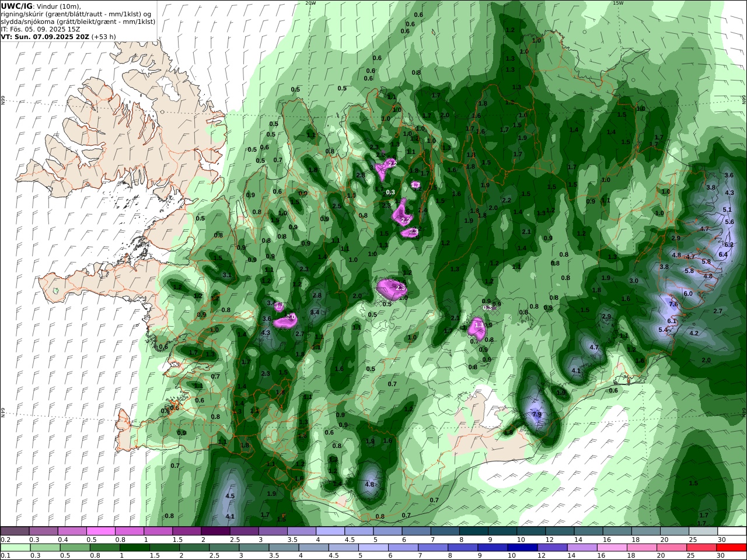Screen dimensions: 747x560
Task: Click the white swatch labeled 30 in the snow legend
Action: tap(732, 531)
